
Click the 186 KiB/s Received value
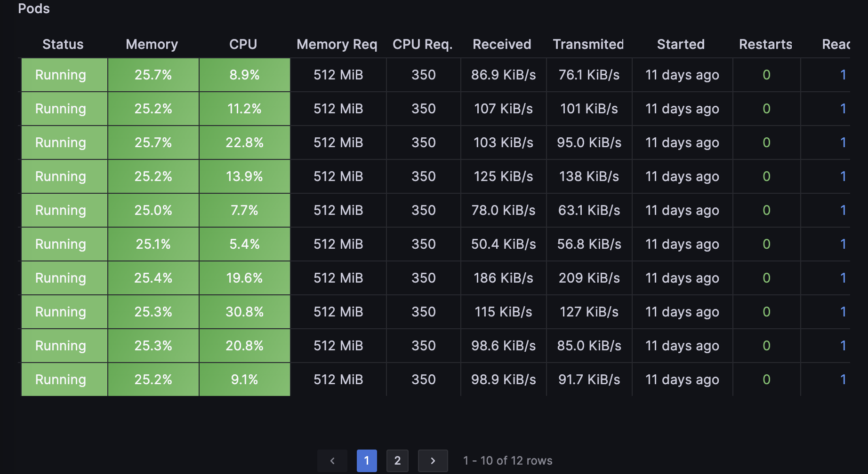[x=503, y=278]
